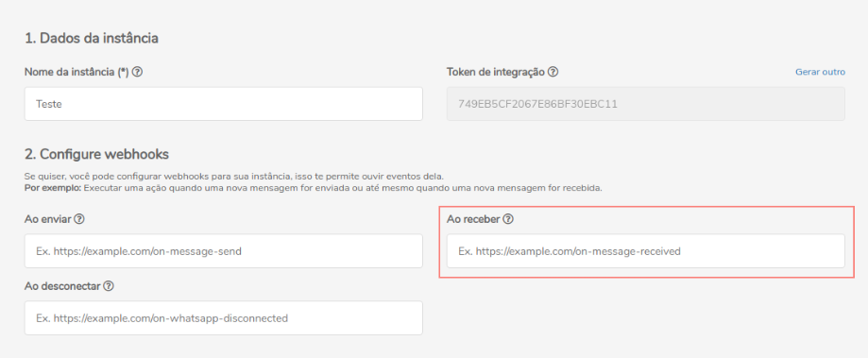The image size is (868, 358).
Task: Select the Ao enviar label
Action: 48,219
